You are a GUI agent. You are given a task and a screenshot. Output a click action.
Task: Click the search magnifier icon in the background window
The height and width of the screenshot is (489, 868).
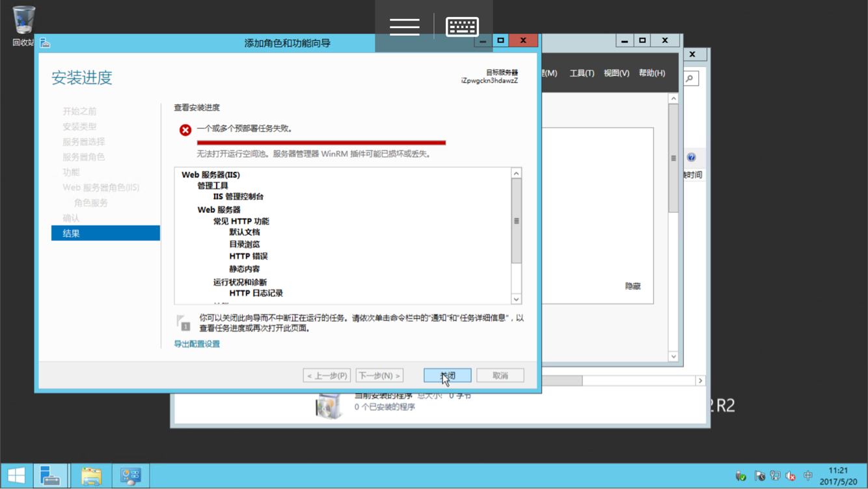coord(690,79)
